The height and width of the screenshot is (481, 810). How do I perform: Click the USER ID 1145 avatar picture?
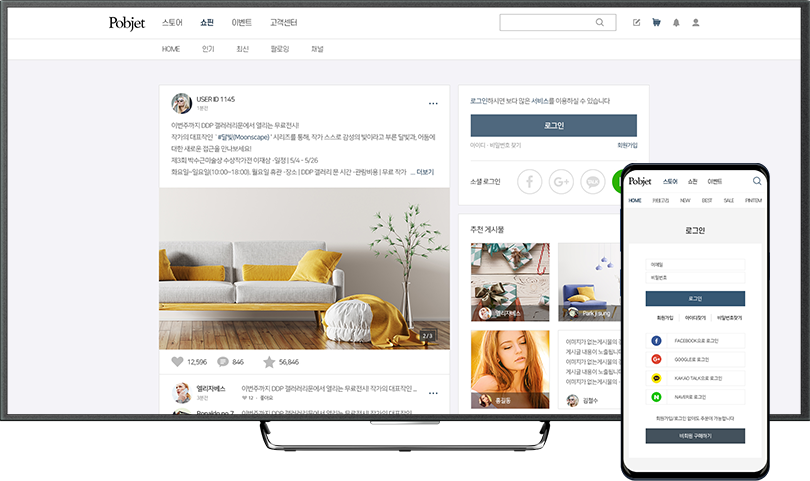pos(181,103)
